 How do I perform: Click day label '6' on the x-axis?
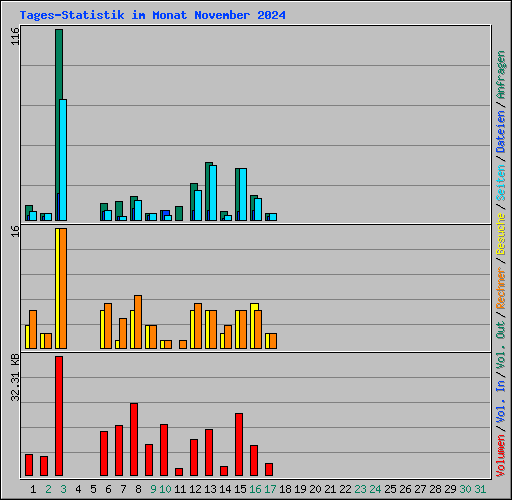pyautogui.click(x=108, y=489)
